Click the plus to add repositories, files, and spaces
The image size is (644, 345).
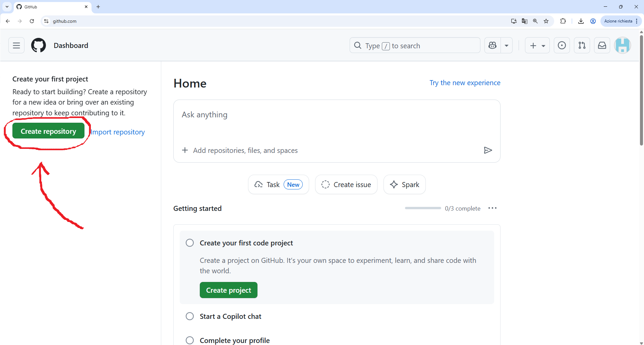point(185,150)
